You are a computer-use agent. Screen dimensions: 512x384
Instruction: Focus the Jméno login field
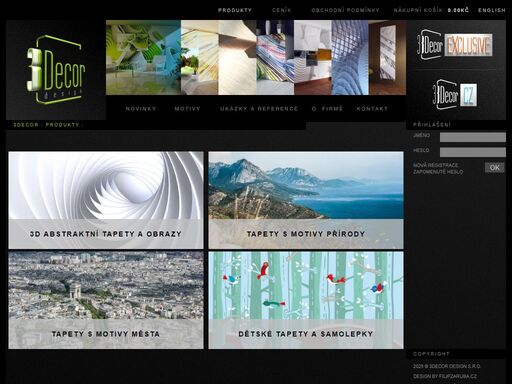click(x=473, y=137)
